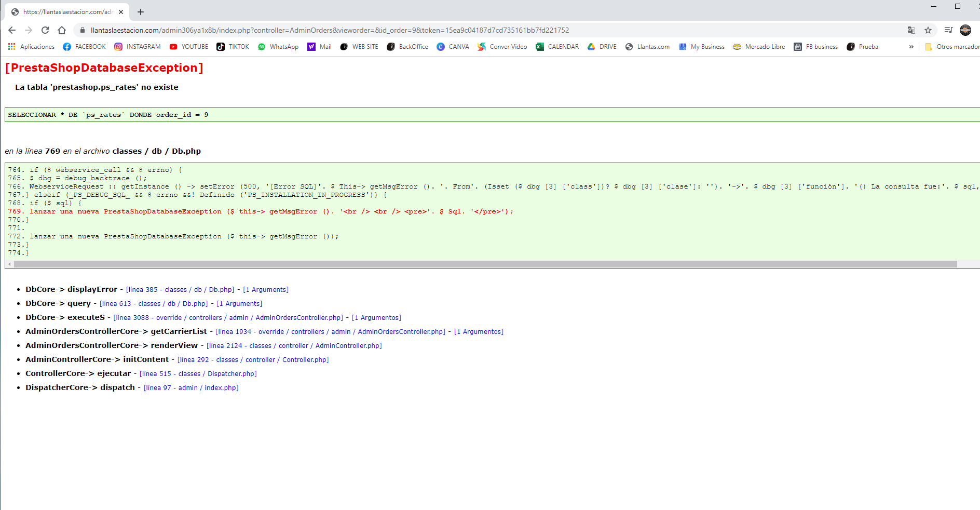Go forward to the next page
Image resolution: width=980 pixels, height=510 pixels.
click(29, 30)
